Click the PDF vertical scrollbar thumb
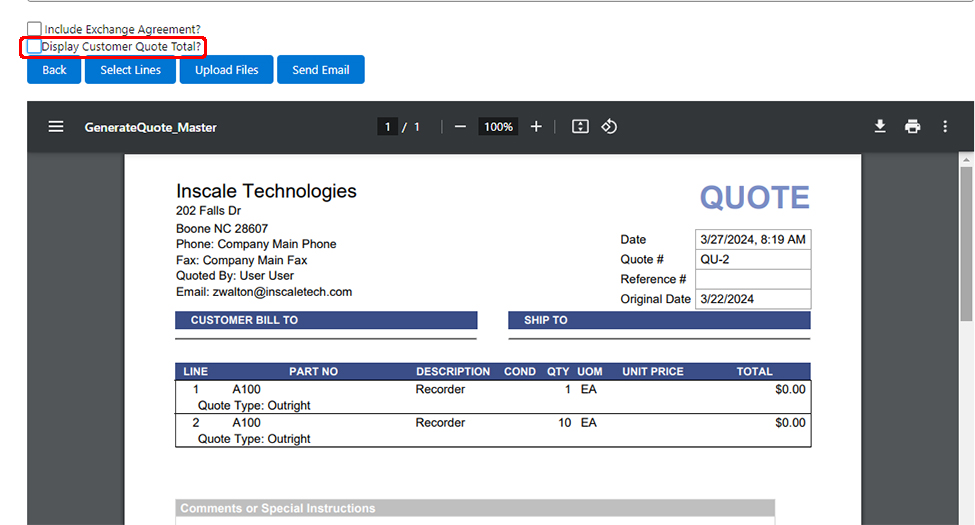The height and width of the screenshot is (525, 975). coord(966,243)
